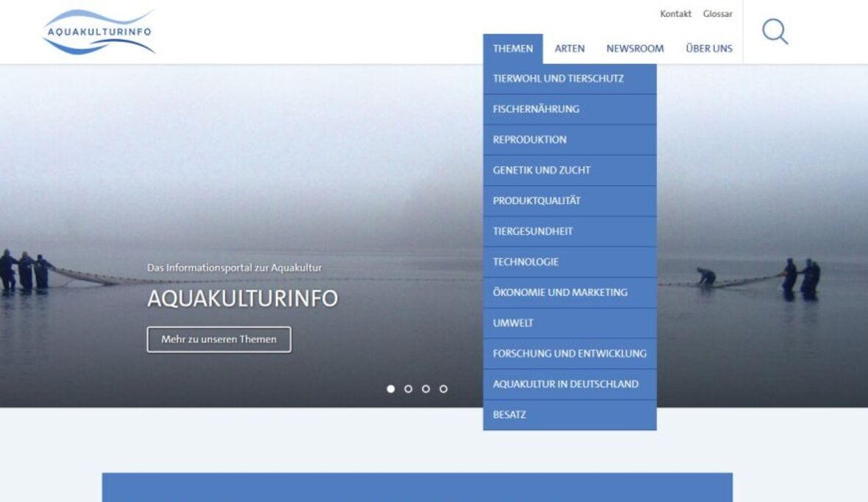
Task: Jump to the fourth carousel slide dot
Action: click(x=444, y=389)
